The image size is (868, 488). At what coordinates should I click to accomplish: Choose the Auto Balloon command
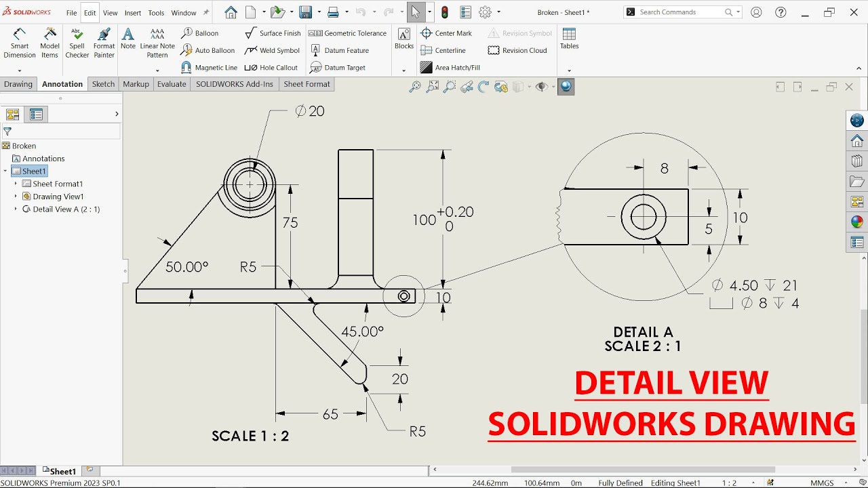click(208, 50)
